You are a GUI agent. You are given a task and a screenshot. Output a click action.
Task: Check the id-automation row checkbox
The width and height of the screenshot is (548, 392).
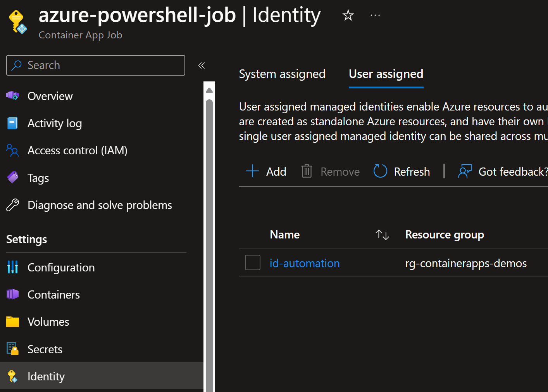(x=253, y=262)
